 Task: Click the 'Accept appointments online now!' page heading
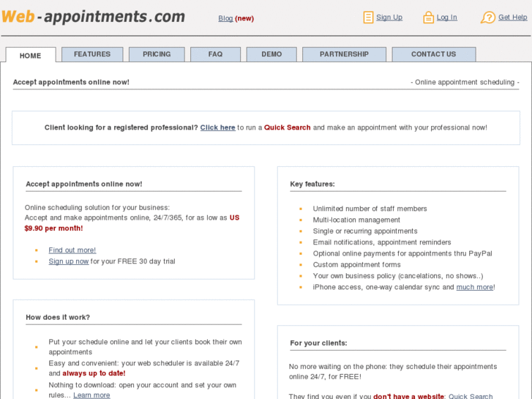pos(71,82)
